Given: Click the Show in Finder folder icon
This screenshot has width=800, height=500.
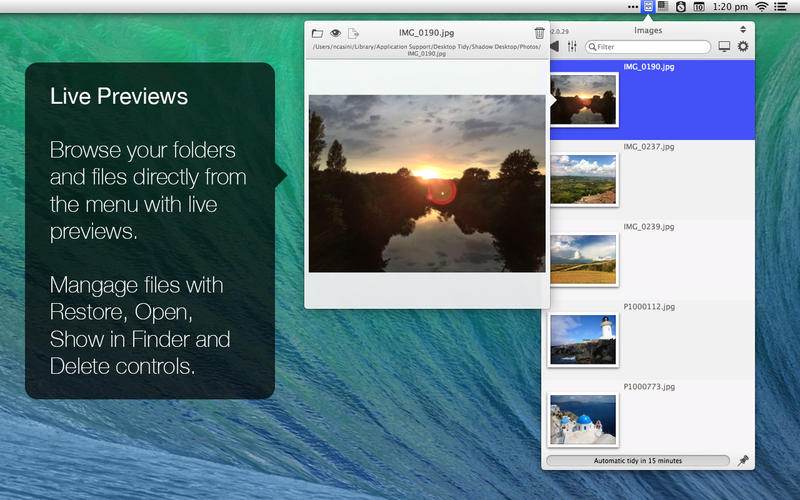Looking at the screenshot, I should [317, 33].
